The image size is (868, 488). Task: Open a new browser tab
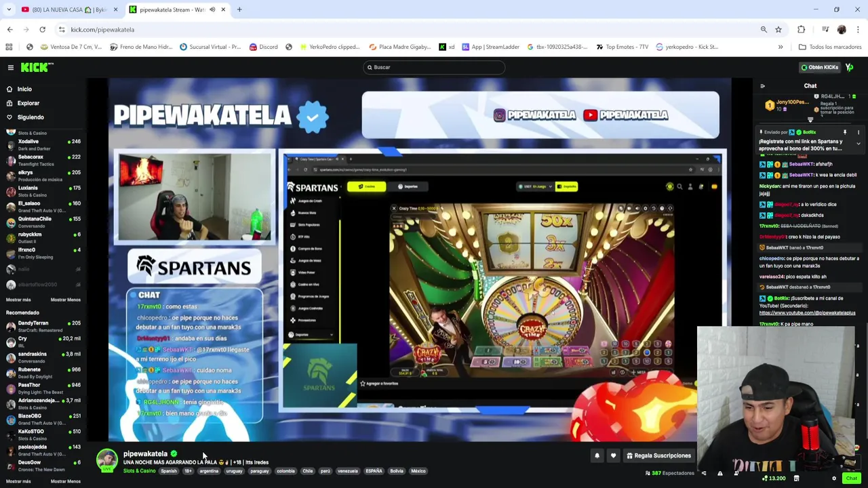coord(239,9)
